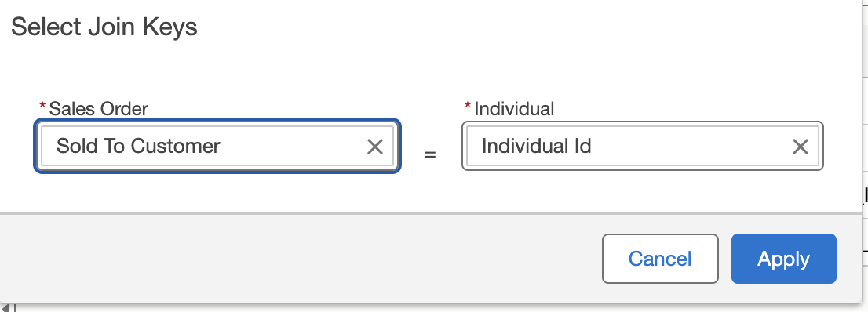Image resolution: width=868 pixels, height=312 pixels.
Task: Select the Individual field label
Action: coord(514,108)
